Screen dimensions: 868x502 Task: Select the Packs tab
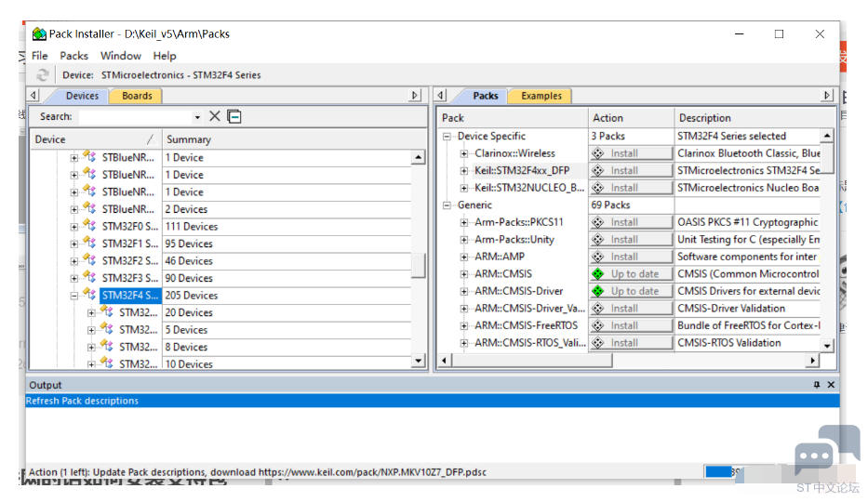486,96
